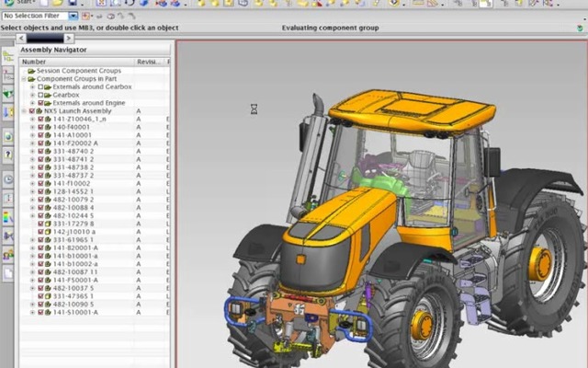588x368 pixels.
Task: Select row 141-f10002
Action: tap(95, 184)
